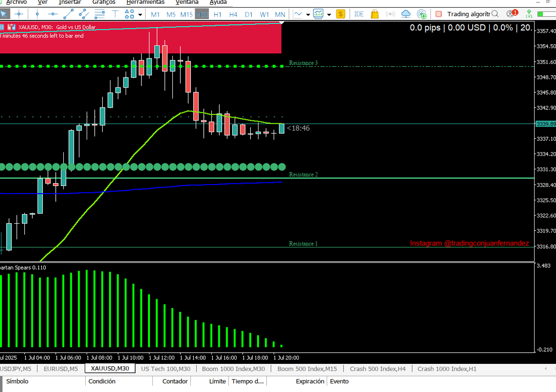Expand the graphical objects shapes dropdown

140,14
